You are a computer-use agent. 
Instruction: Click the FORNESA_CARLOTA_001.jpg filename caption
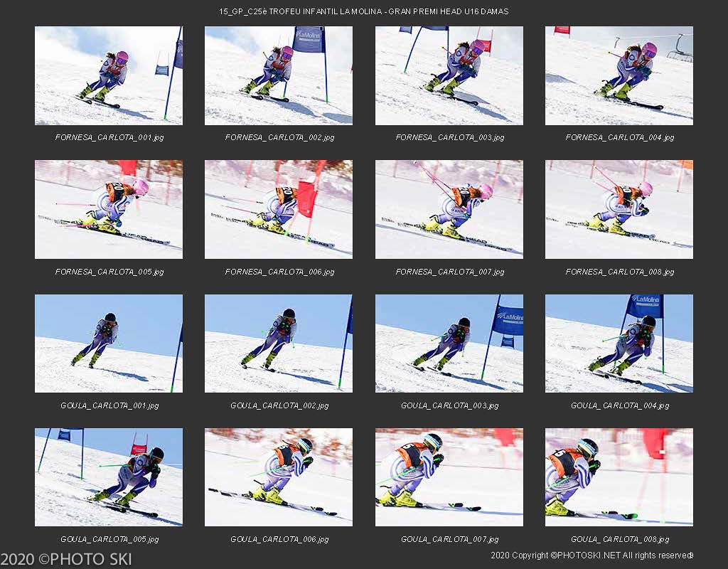(x=109, y=137)
